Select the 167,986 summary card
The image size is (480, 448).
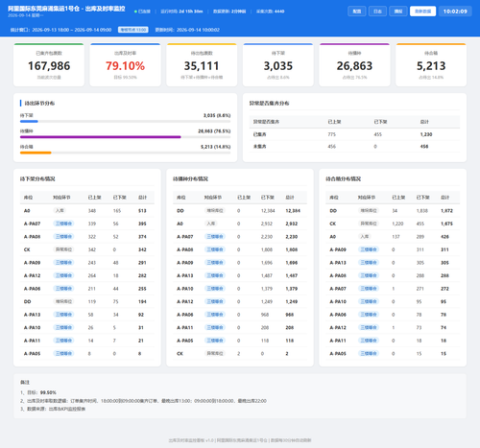pyautogui.click(x=49, y=65)
